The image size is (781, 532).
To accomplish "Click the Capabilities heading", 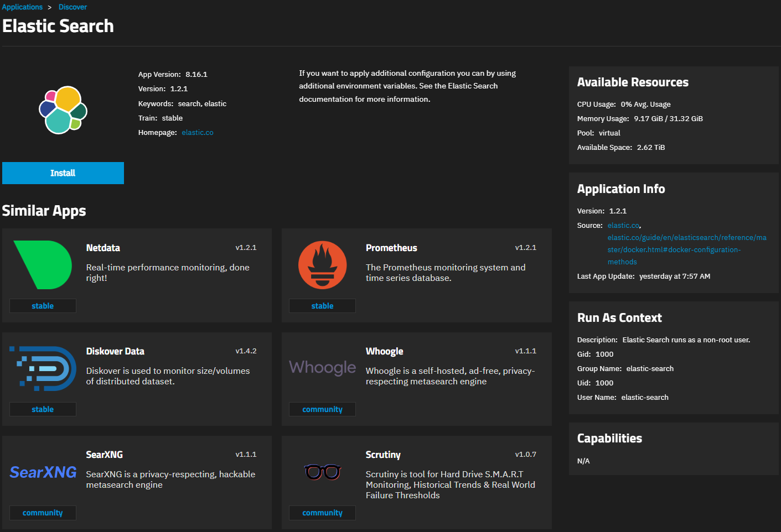I will tap(609, 439).
